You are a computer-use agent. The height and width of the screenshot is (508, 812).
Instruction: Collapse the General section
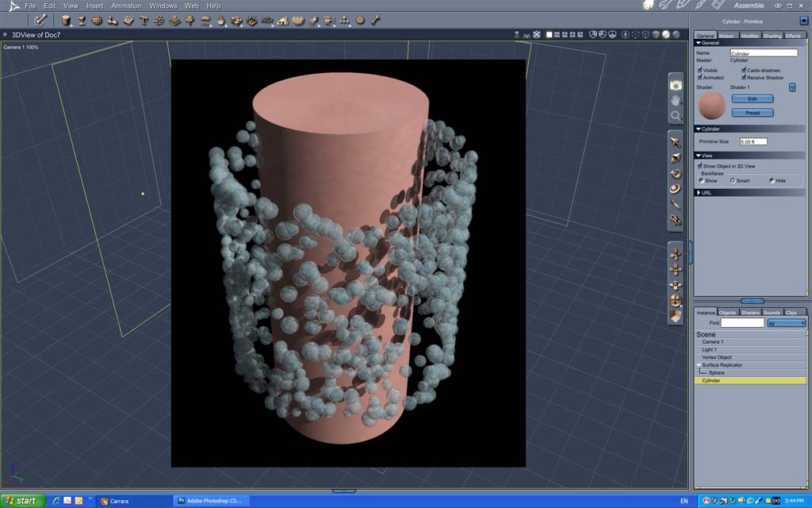coord(698,43)
